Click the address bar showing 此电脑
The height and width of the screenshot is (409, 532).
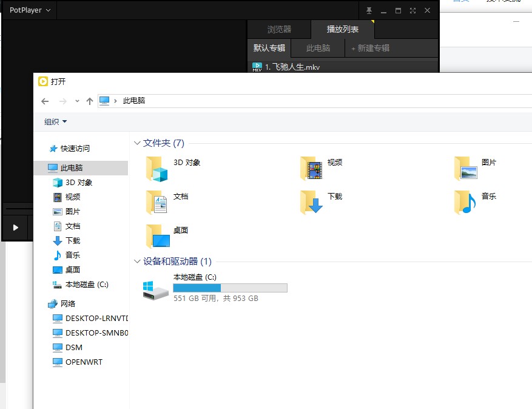pos(303,101)
